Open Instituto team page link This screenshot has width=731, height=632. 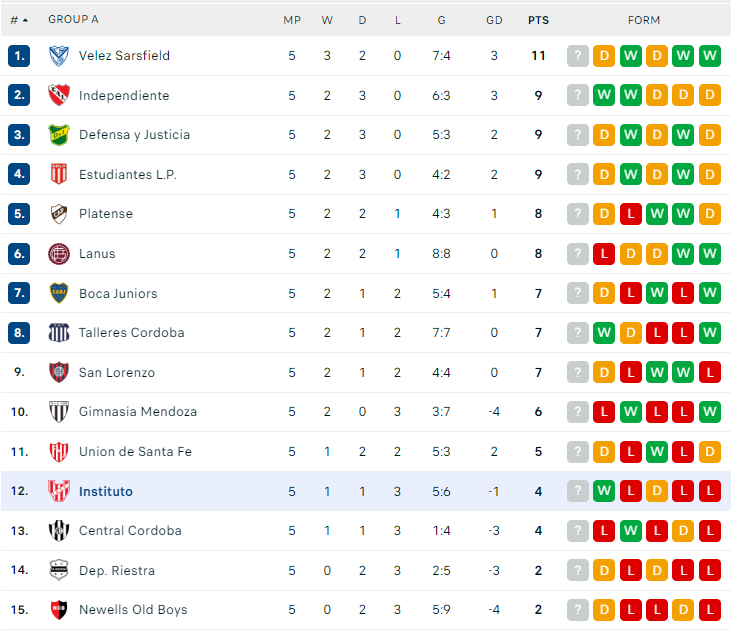tap(105, 491)
